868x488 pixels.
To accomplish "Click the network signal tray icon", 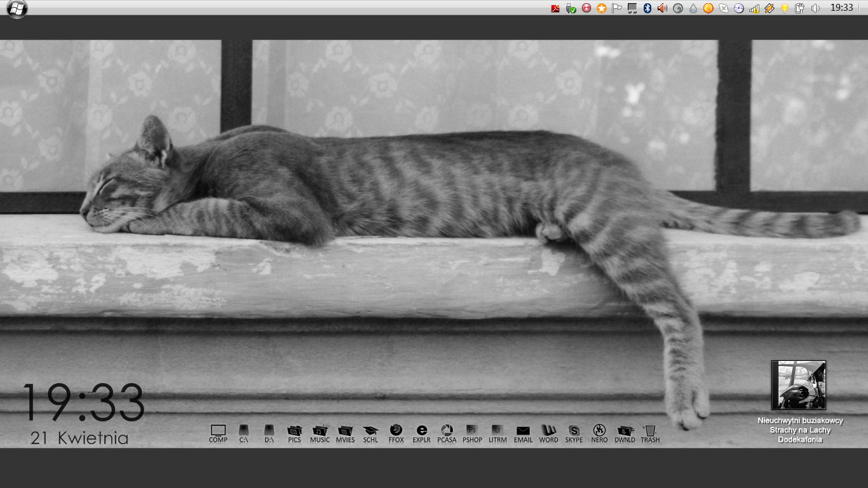I will coord(754,8).
